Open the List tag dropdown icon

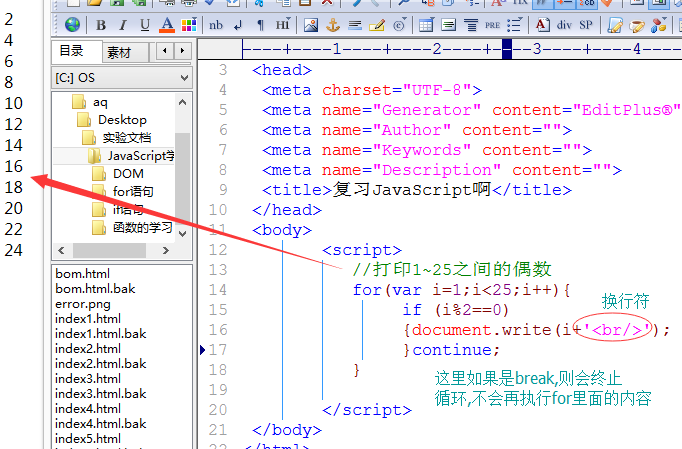tap(514, 25)
